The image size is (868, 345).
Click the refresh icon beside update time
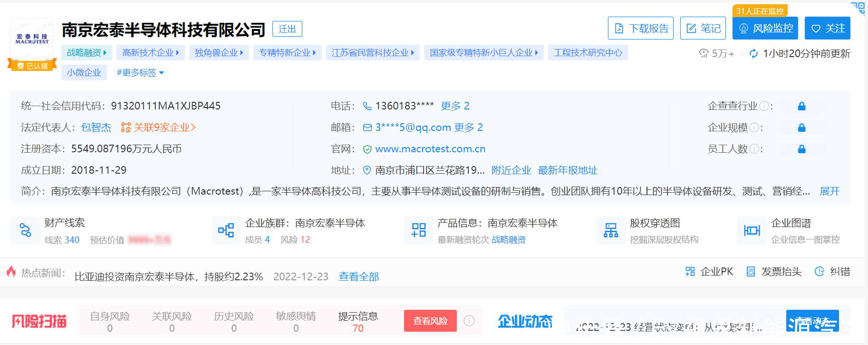(753, 53)
